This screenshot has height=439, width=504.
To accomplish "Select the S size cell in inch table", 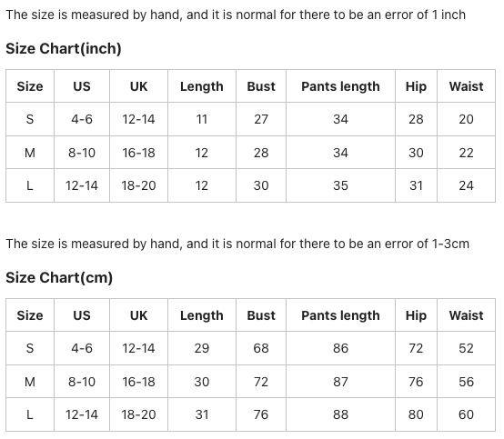I will [30, 119].
